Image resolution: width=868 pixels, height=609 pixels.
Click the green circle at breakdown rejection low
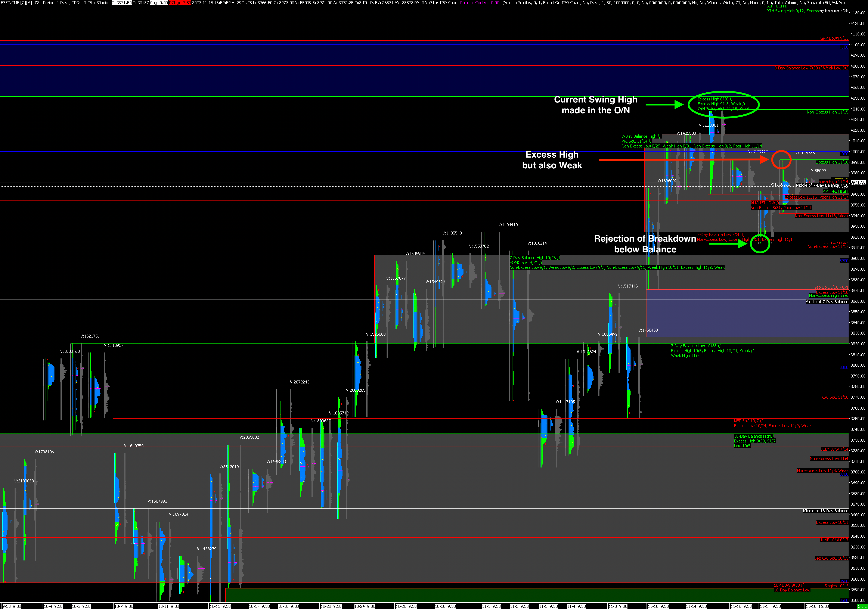point(760,243)
